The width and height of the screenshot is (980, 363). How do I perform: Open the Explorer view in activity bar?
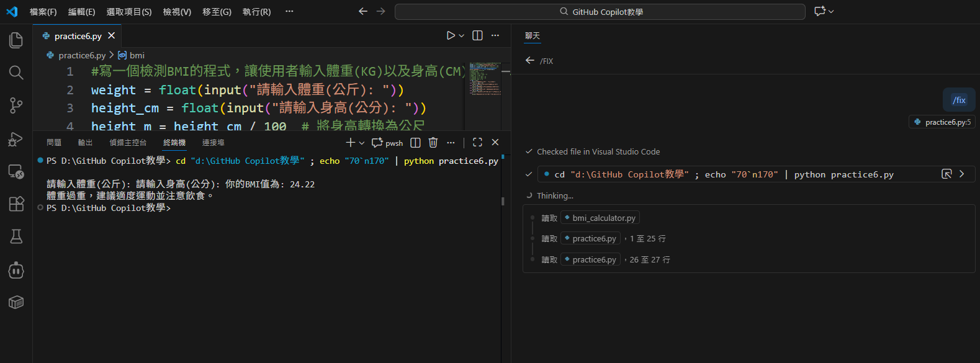coord(16,40)
